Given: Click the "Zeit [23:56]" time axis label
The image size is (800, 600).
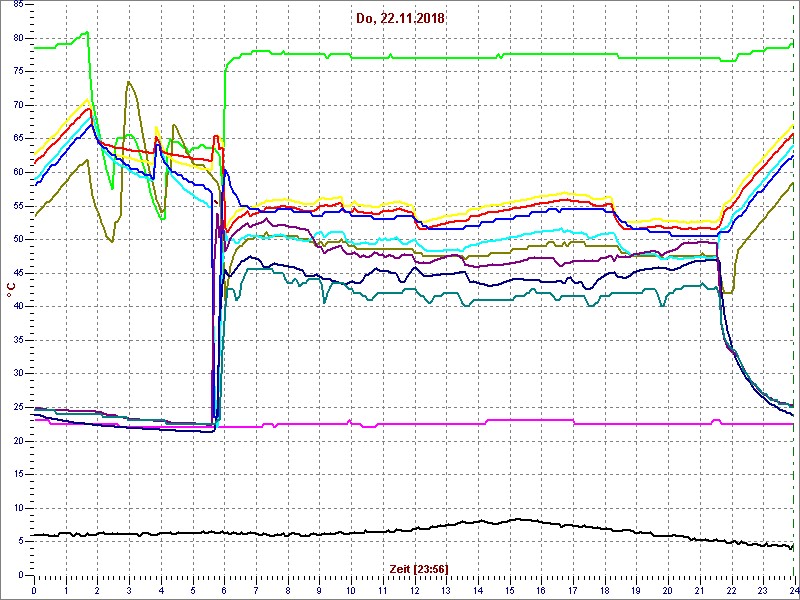Looking at the screenshot, I should 419,568.
